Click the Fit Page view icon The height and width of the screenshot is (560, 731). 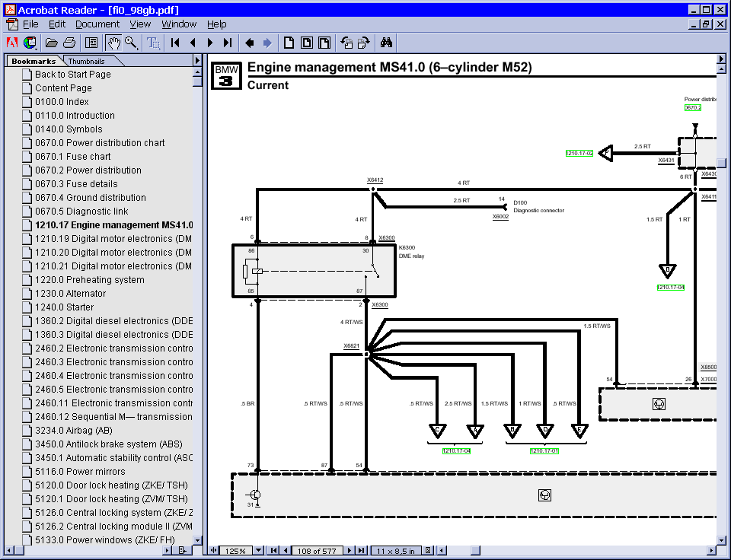(305, 43)
